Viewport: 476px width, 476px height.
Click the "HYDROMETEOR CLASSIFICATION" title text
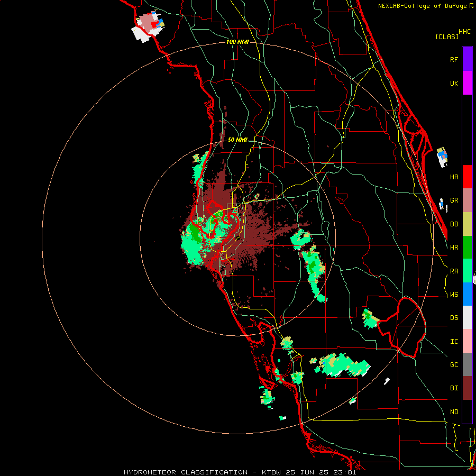click(186, 472)
